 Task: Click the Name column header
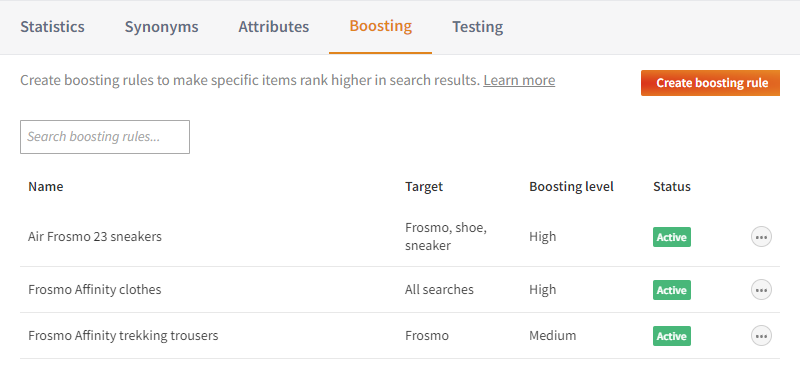click(46, 187)
